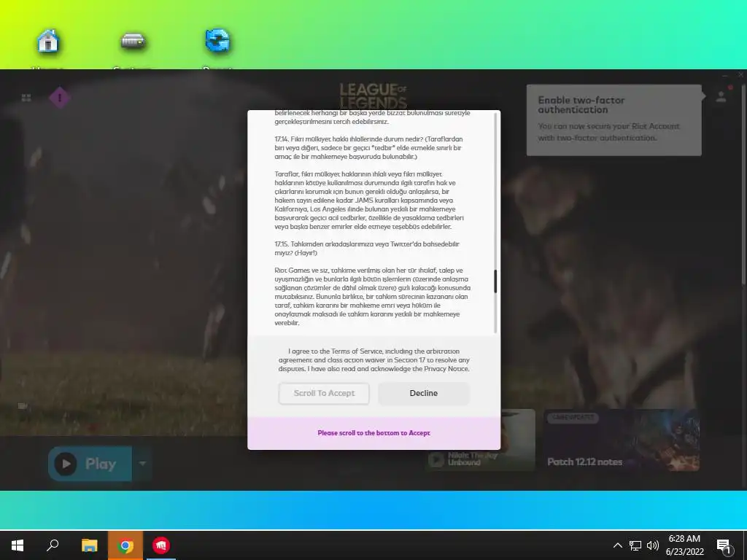
Task: Open the grid menu icon in client
Action: [x=26, y=98]
